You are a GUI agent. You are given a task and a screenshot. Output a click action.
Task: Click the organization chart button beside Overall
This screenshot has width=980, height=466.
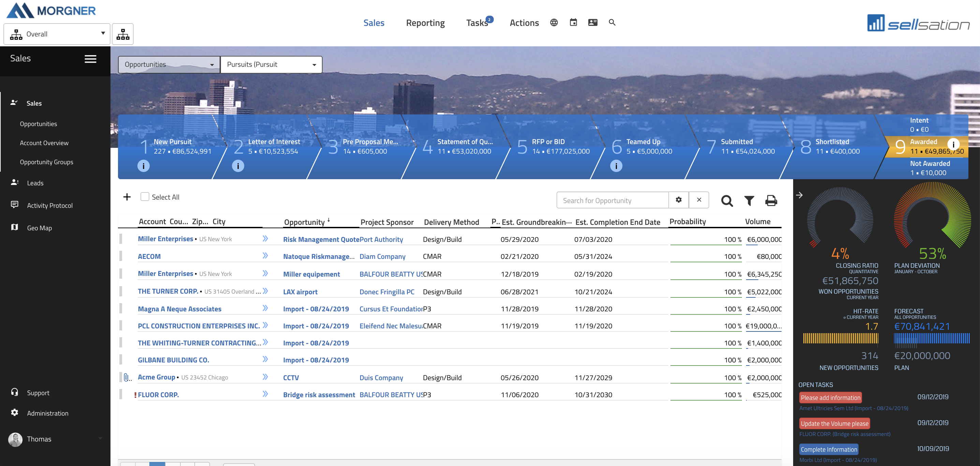point(122,34)
